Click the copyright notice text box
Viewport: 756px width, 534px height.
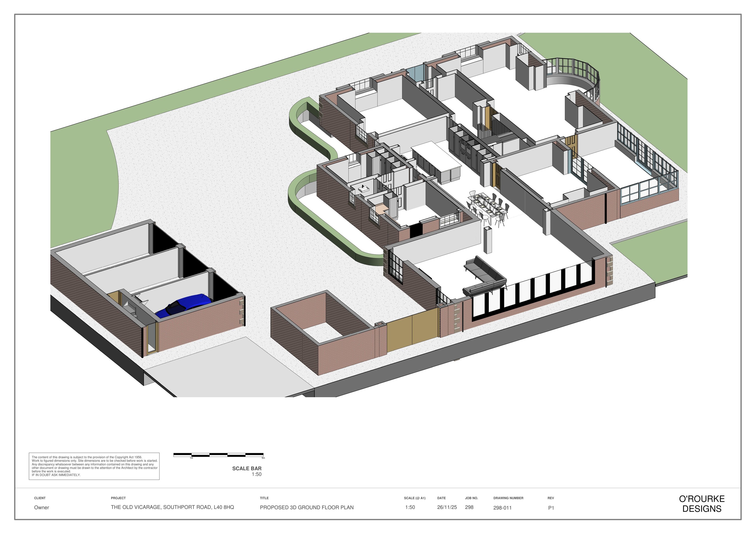click(94, 466)
